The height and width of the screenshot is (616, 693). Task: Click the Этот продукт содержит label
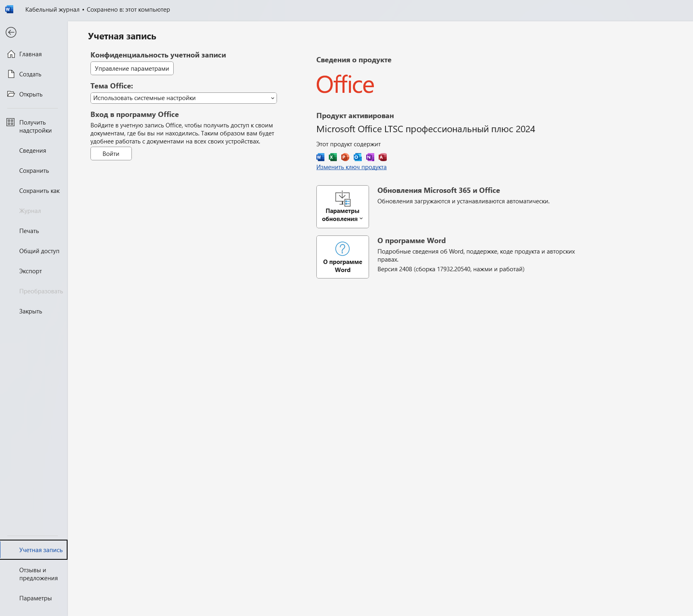click(x=349, y=144)
